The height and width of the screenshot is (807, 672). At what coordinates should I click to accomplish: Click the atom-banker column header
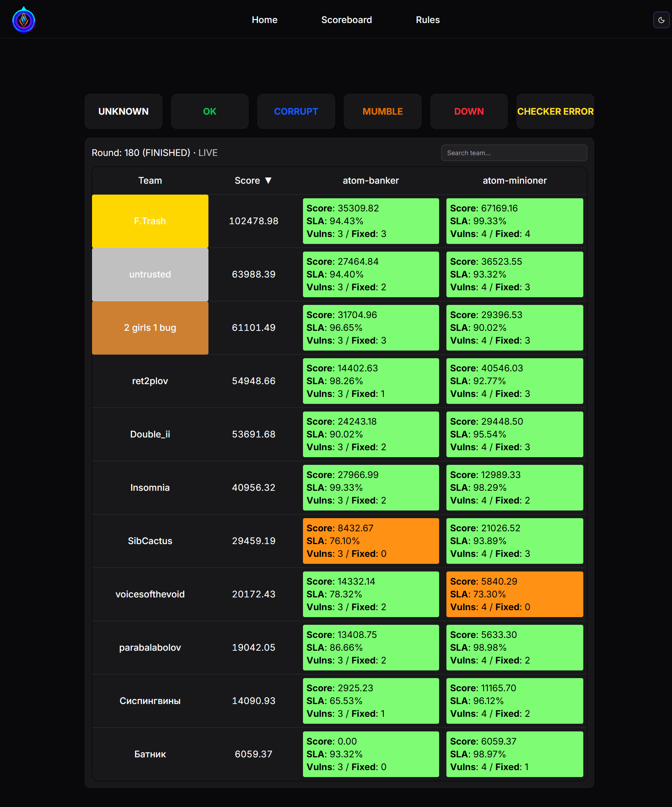point(370,181)
